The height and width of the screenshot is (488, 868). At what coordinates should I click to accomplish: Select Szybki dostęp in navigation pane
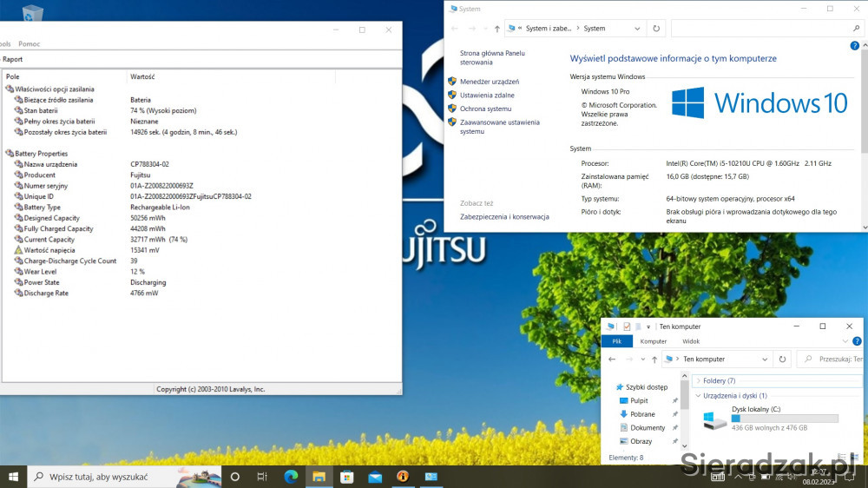coord(641,387)
